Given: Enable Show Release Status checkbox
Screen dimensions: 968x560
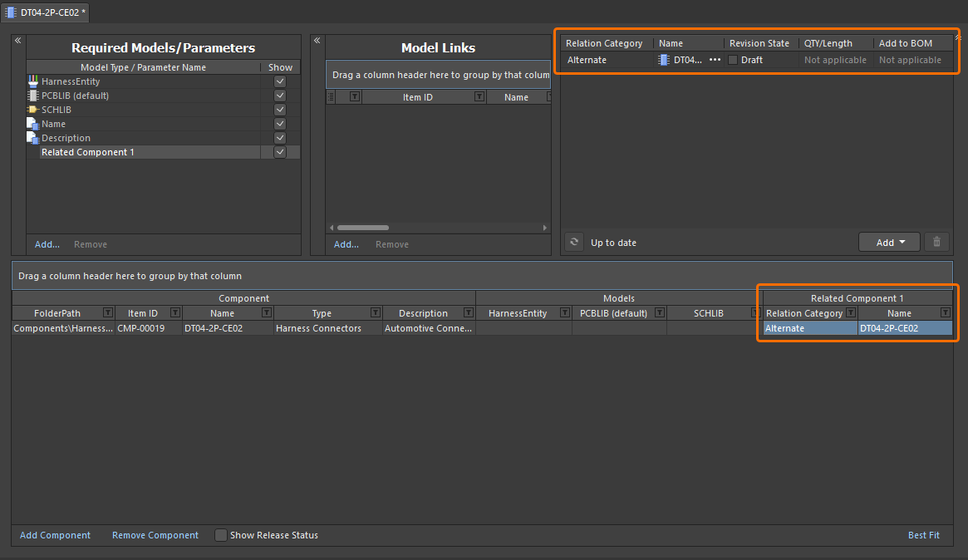Looking at the screenshot, I should point(220,535).
